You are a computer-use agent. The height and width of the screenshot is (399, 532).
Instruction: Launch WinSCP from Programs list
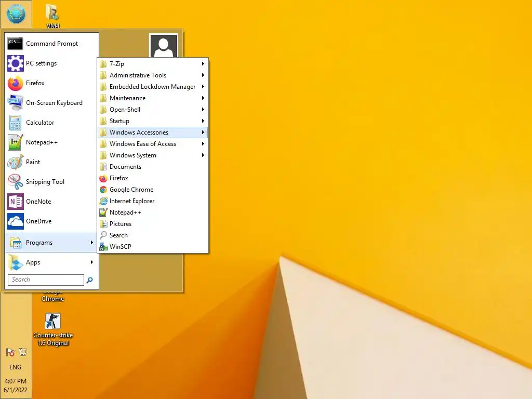[x=153, y=247]
